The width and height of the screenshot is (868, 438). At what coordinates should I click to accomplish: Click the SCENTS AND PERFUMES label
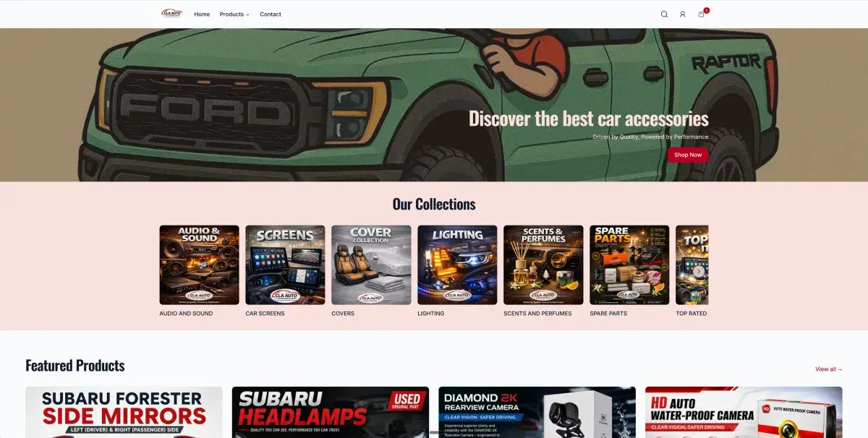(x=537, y=314)
